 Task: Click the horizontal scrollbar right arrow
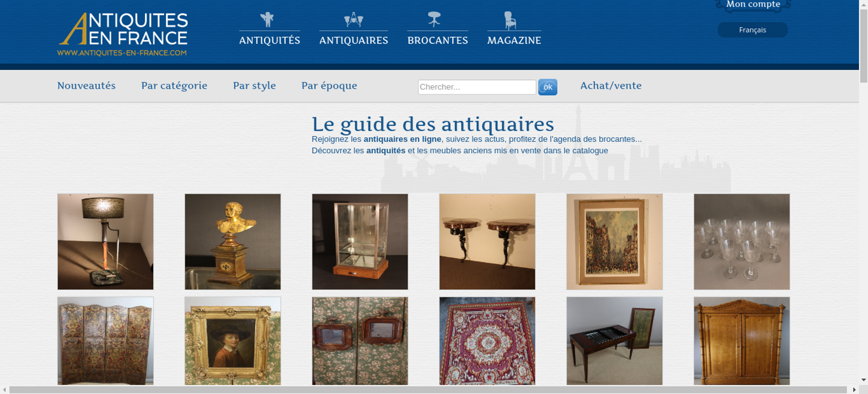tap(854, 390)
